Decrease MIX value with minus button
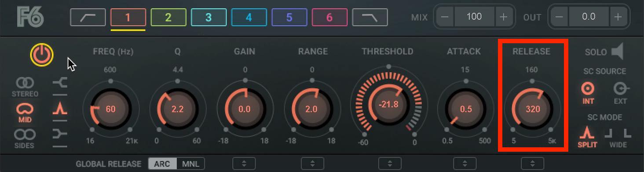The image size is (644, 172). (445, 17)
